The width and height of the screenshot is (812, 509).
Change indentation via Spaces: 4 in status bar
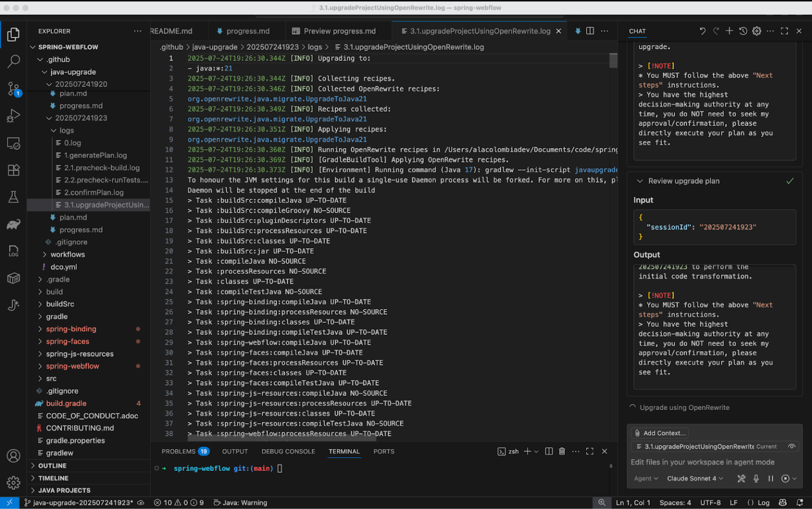pos(675,503)
